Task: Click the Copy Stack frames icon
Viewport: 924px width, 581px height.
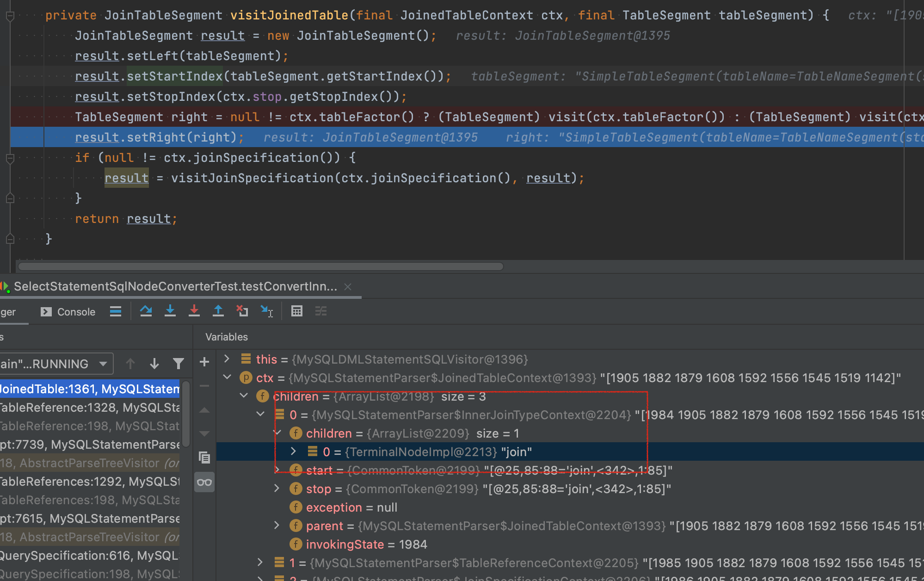Action: (204, 458)
